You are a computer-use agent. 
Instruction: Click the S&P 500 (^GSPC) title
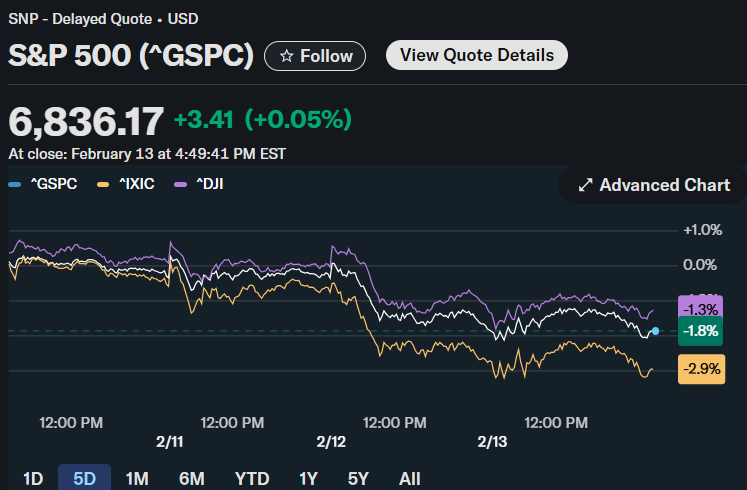point(131,55)
